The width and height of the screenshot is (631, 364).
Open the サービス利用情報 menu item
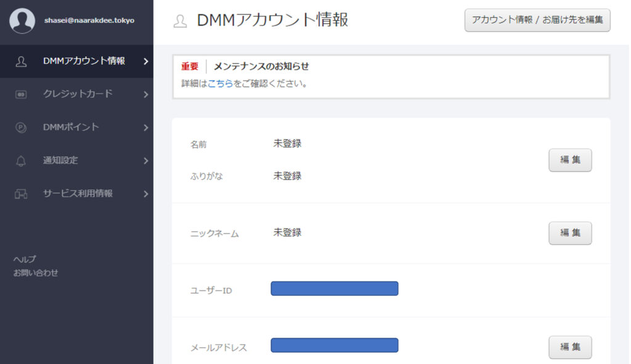coord(78,193)
